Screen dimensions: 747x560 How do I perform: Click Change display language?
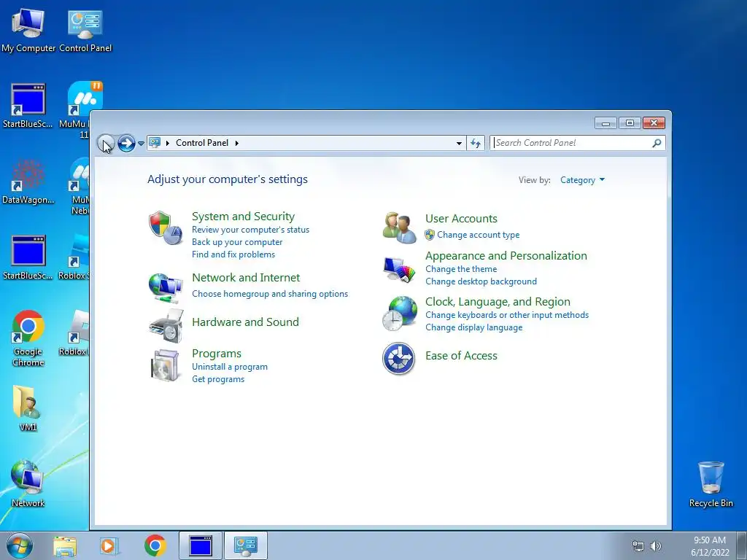474,327
